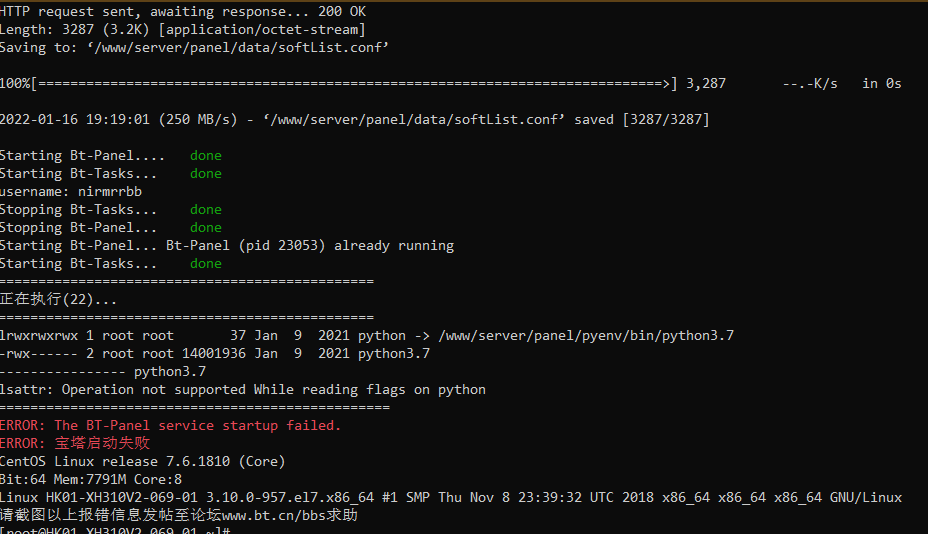Click the 正在执行(22) status line
The image size is (928, 534).
tap(59, 299)
